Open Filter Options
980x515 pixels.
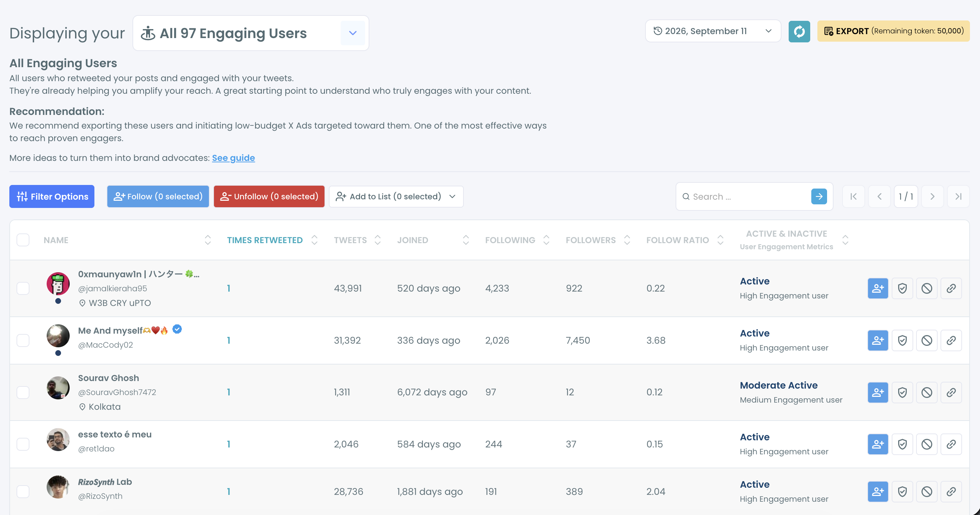[52, 196]
